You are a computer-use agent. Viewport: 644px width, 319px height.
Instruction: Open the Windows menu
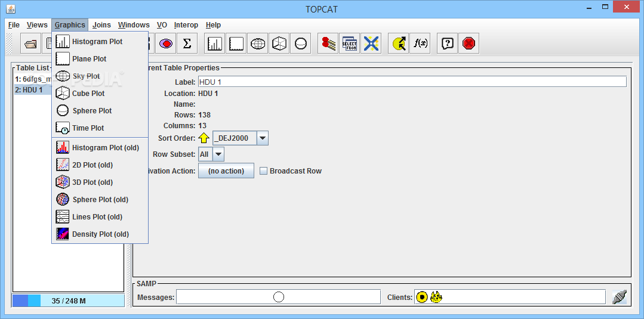point(134,25)
